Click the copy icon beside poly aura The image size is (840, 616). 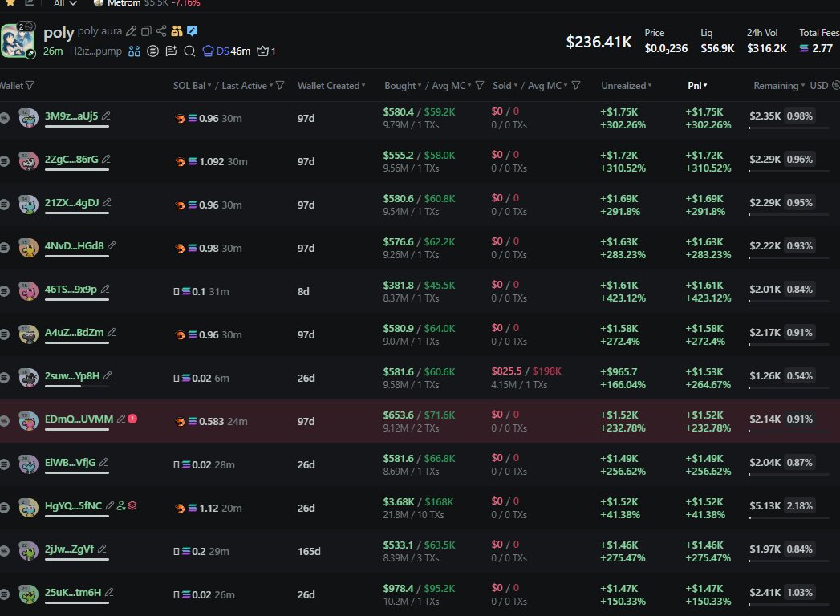(x=146, y=31)
